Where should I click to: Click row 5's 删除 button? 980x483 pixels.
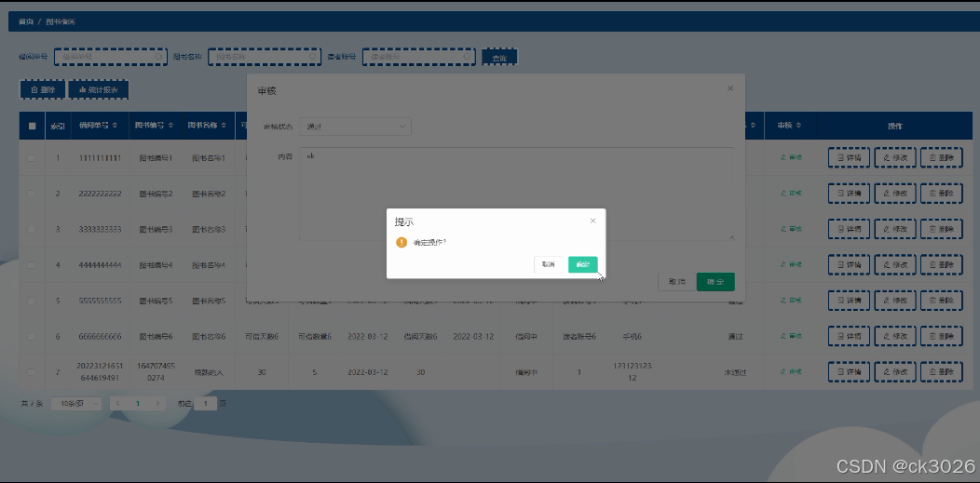[941, 301]
